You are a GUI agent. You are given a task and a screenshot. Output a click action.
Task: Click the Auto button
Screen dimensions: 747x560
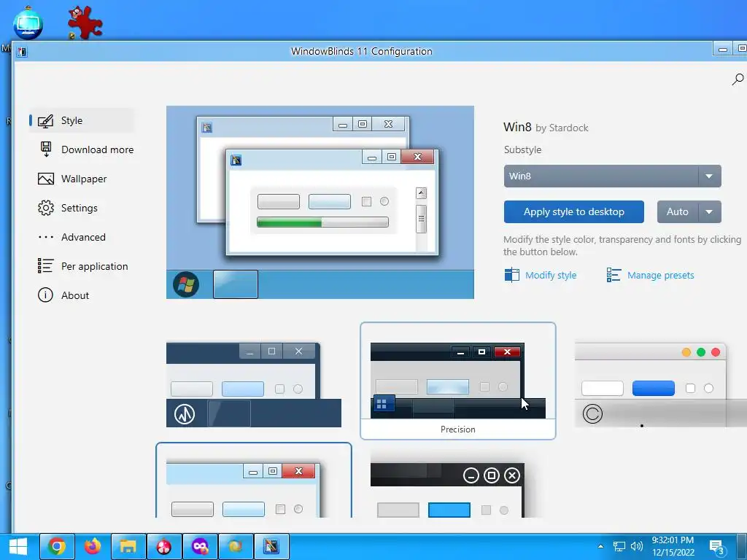pyautogui.click(x=678, y=212)
